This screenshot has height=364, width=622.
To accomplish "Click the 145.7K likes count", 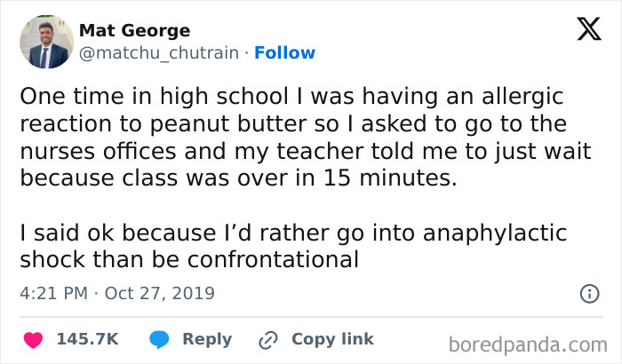I will [x=88, y=339].
